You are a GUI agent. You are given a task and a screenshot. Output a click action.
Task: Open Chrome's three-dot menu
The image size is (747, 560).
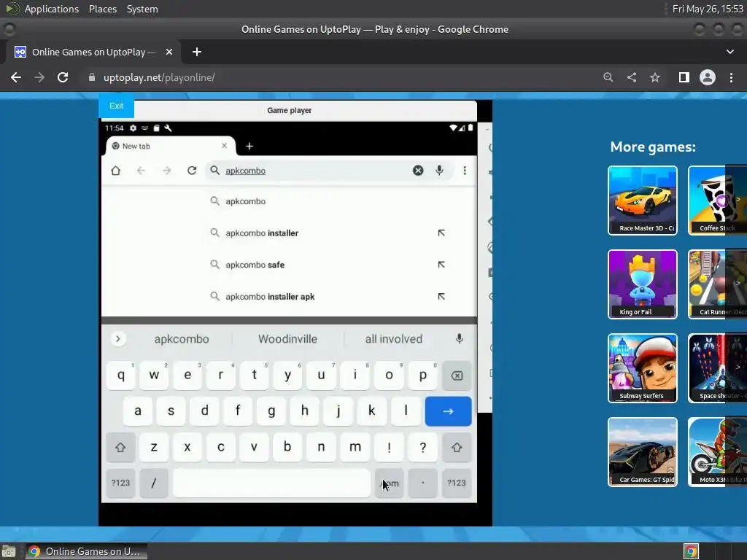tap(731, 77)
